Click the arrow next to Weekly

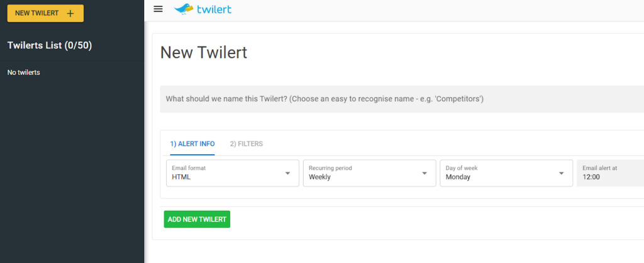(425, 174)
